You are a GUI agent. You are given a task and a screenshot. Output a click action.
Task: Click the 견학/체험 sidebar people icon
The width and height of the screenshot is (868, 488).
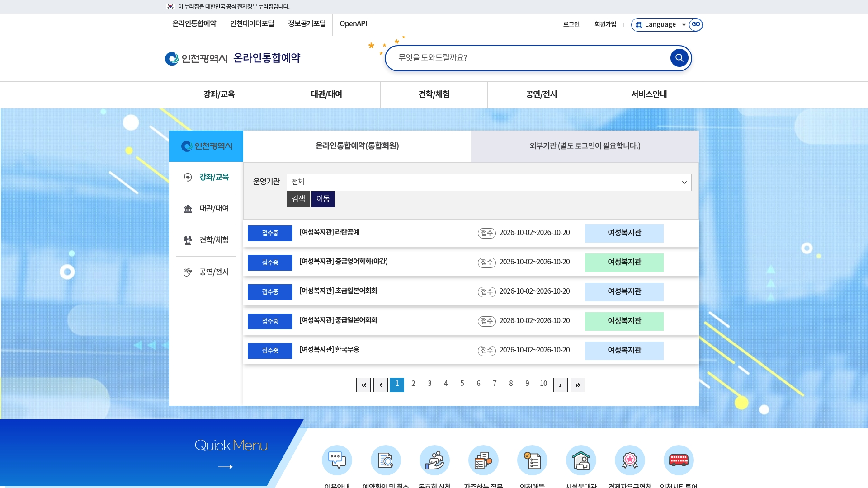(188, 240)
